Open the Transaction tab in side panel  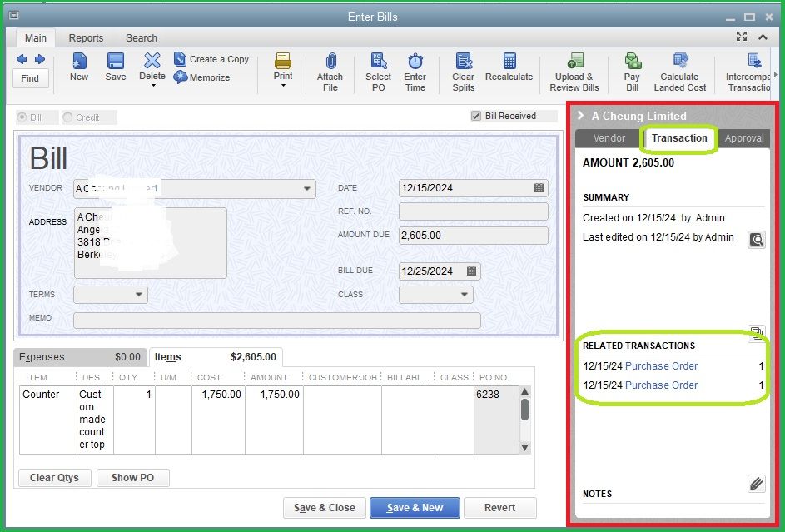[x=679, y=138]
